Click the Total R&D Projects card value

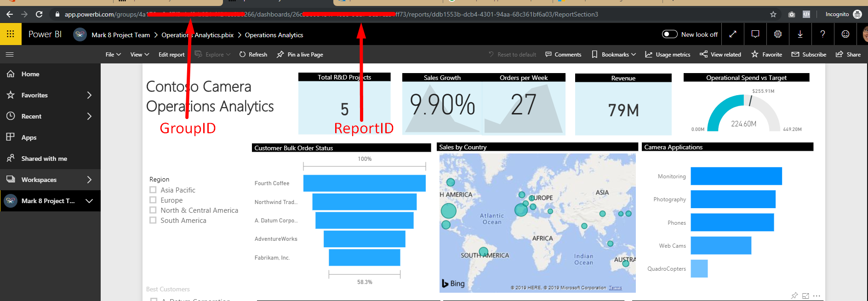pos(344,109)
